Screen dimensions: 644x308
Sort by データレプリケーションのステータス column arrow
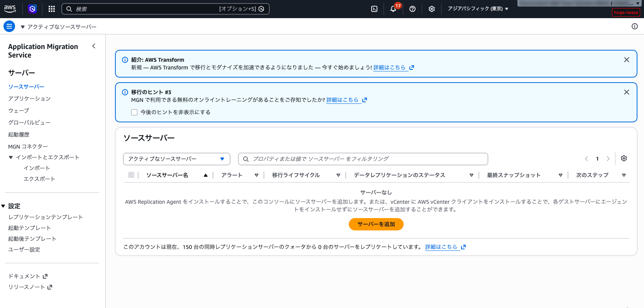coord(472,175)
